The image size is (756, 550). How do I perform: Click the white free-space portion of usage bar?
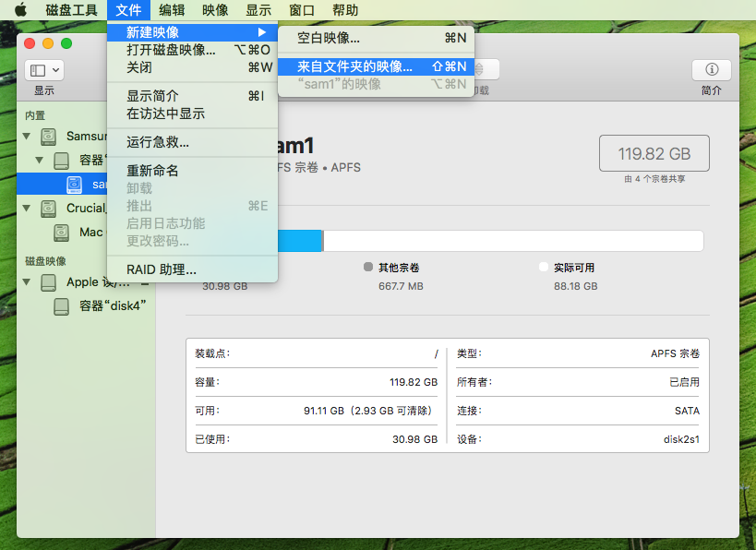(x=512, y=241)
